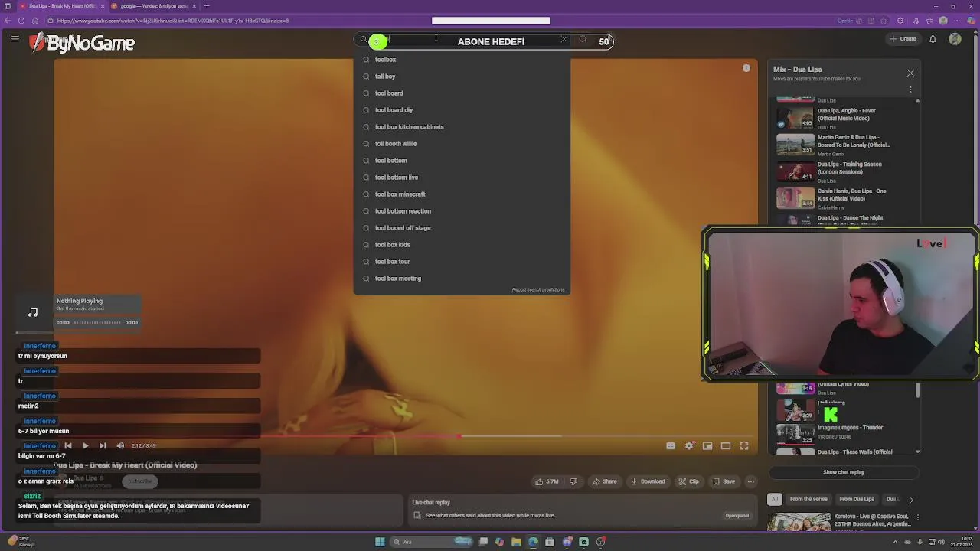Click the Download button
980x551 pixels.
point(648,481)
